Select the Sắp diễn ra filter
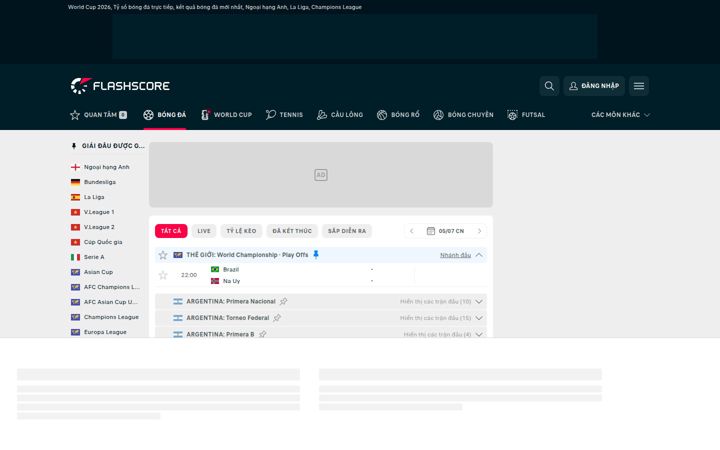The height and width of the screenshot is (450, 720). tap(347, 231)
